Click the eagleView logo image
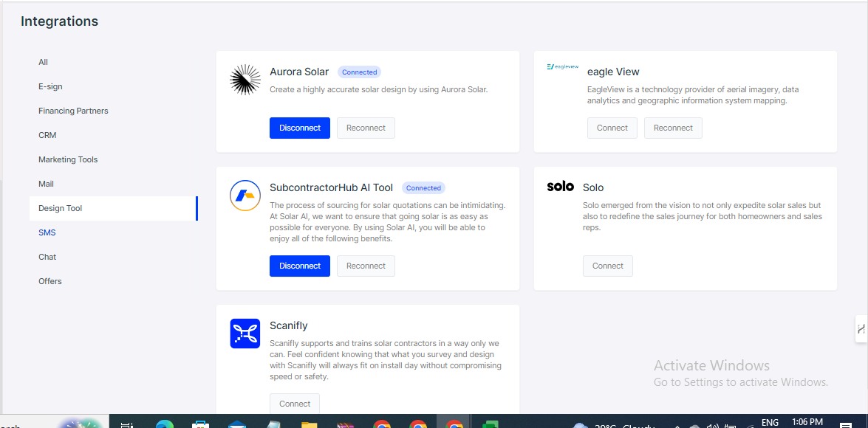Screen dimensions: 868x428 coord(562,67)
